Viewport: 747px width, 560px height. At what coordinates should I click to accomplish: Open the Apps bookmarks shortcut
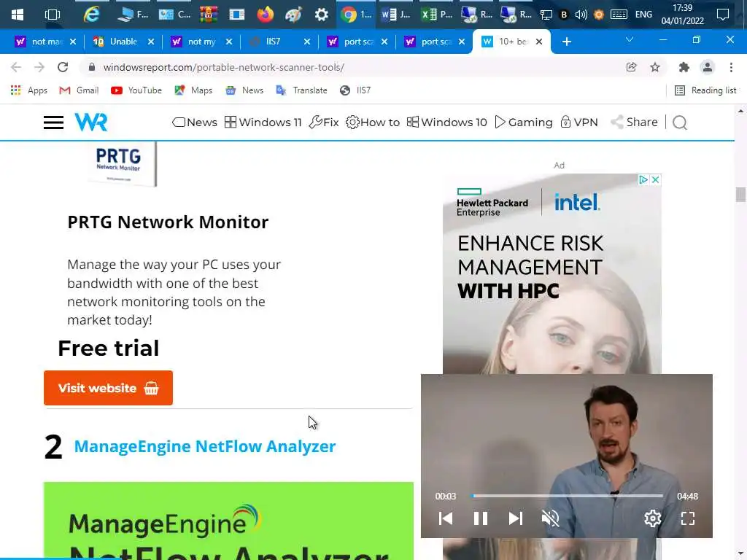tap(28, 90)
